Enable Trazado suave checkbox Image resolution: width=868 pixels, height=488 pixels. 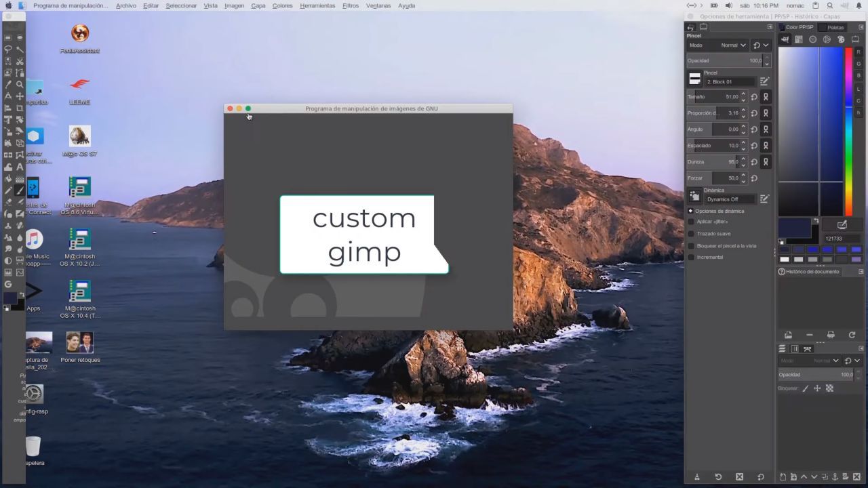point(691,234)
